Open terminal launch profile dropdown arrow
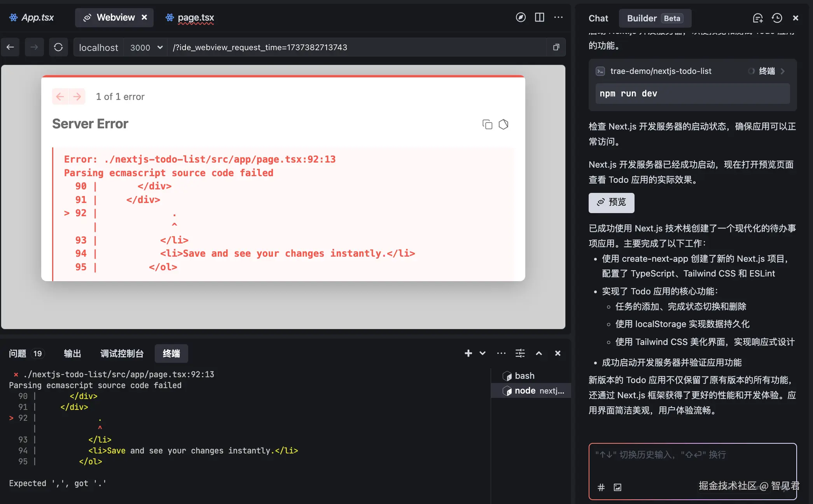Screen dimensions: 813x504 pos(483,353)
